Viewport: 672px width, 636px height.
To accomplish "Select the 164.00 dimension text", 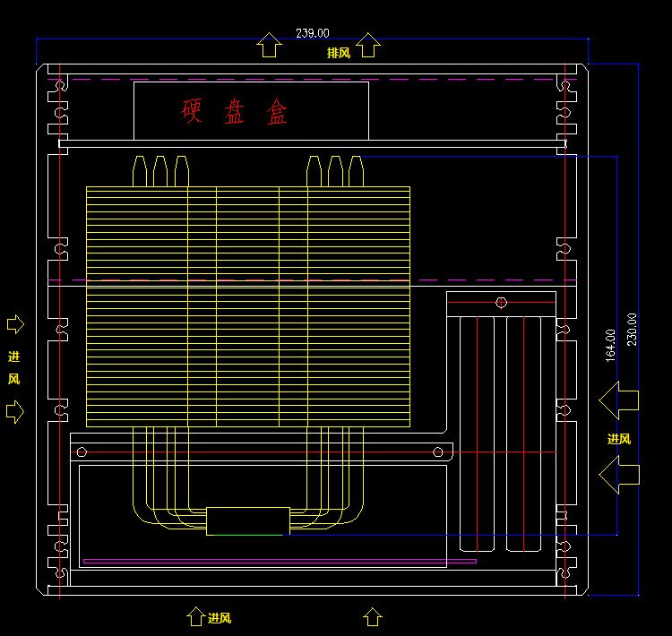I will click(610, 346).
